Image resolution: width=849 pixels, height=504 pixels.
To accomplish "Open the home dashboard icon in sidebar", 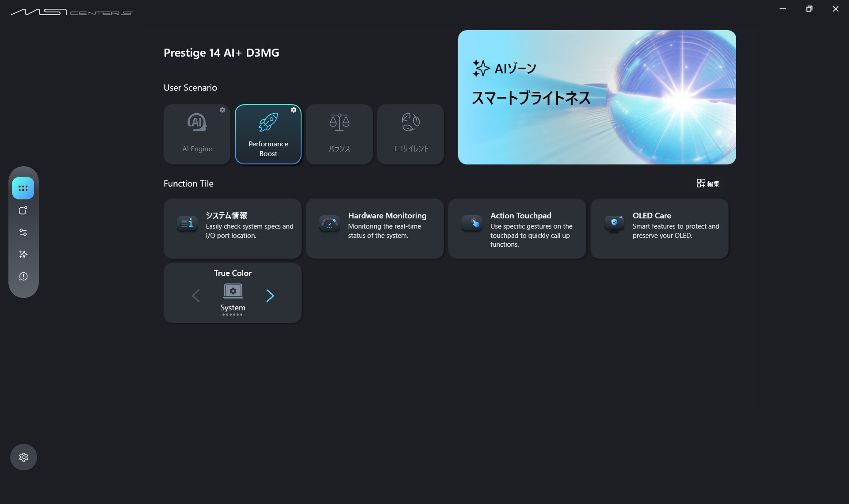I will coord(23,188).
